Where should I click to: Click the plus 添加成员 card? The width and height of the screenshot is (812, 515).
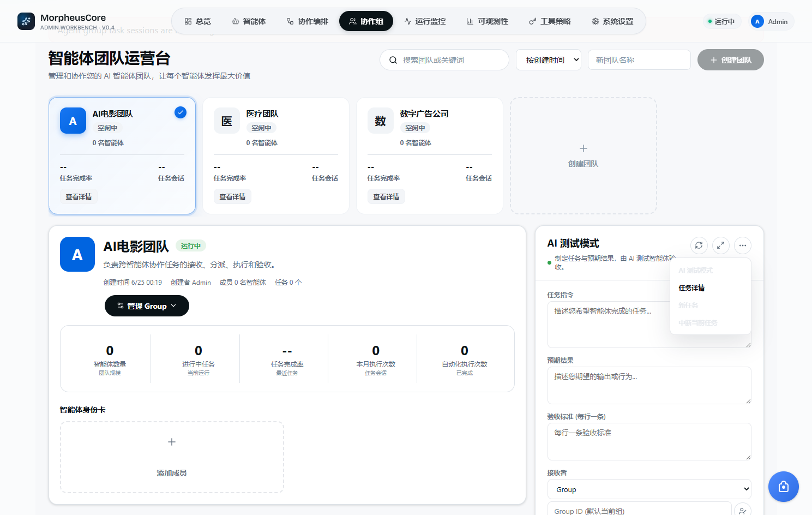tap(172, 457)
